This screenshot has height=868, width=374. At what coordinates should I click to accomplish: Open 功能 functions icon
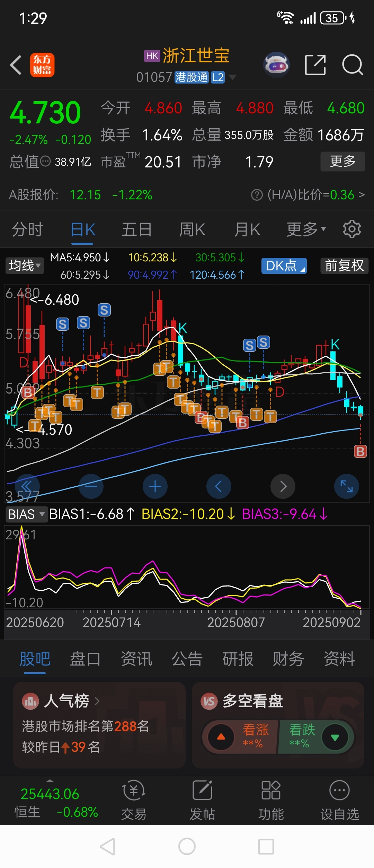pos(271,790)
